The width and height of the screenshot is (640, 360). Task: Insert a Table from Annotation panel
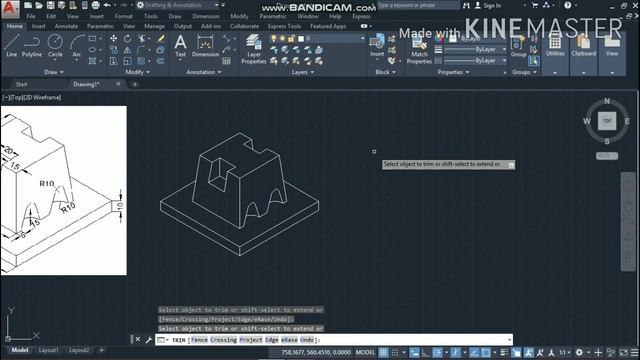click(x=227, y=61)
